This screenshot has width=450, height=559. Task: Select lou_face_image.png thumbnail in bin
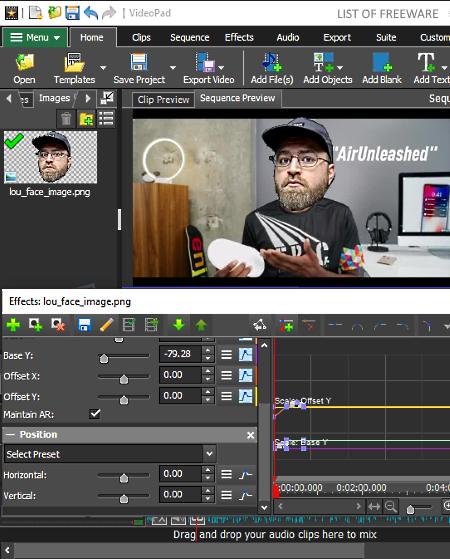[x=50, y=157]
